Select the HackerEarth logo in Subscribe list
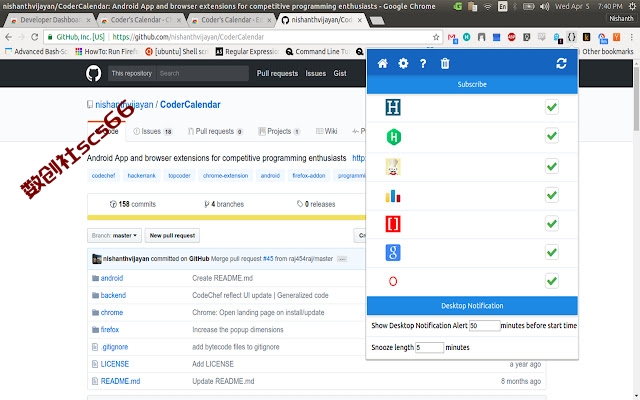The width and height of the screenshot is (640, 400). (393, 107)
